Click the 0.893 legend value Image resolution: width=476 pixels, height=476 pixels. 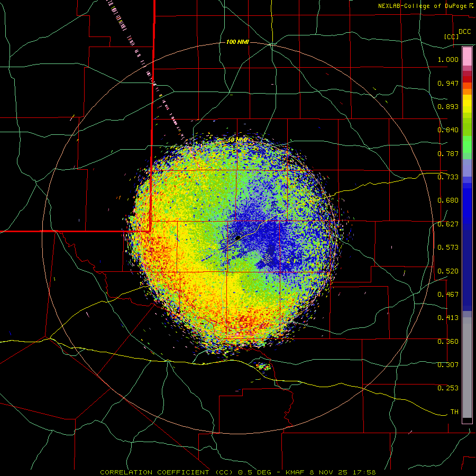(448, 106)
